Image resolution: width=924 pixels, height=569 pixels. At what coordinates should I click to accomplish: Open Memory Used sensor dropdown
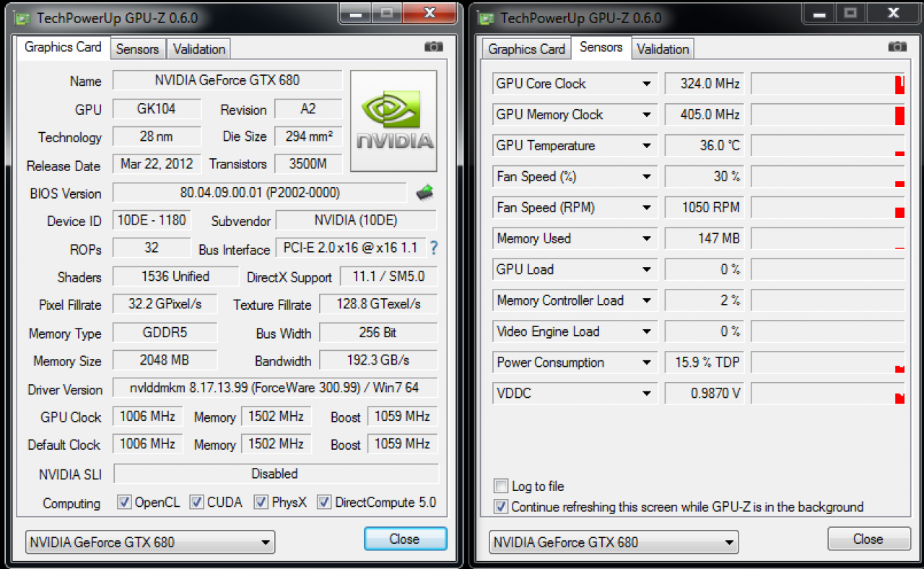(x=647, y=239)
